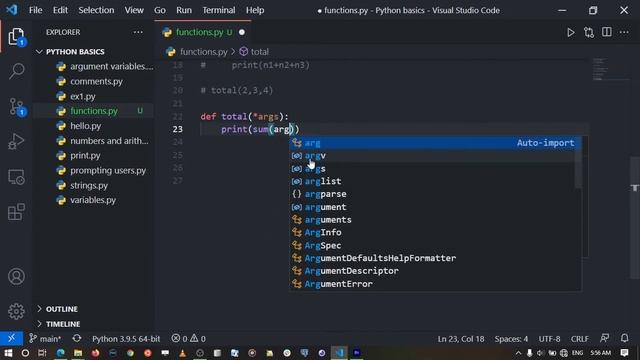Open the Manage gear icon

[16, 311]
